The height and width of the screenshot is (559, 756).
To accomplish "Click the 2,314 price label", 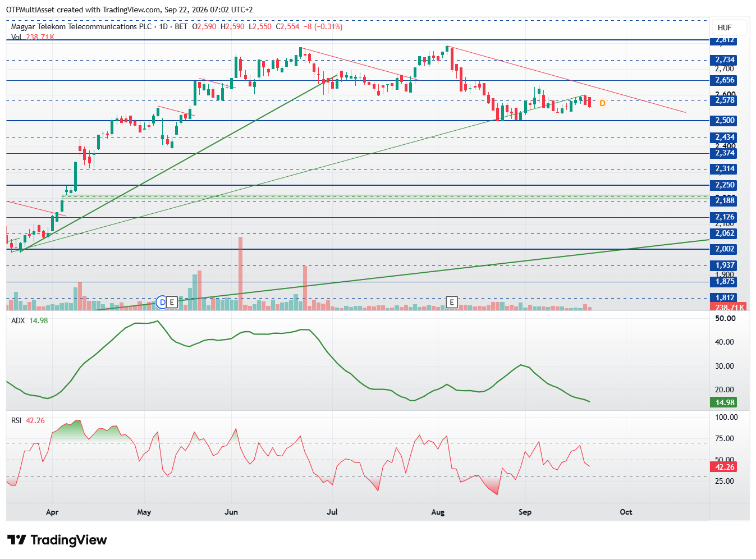I will [725, 169].
